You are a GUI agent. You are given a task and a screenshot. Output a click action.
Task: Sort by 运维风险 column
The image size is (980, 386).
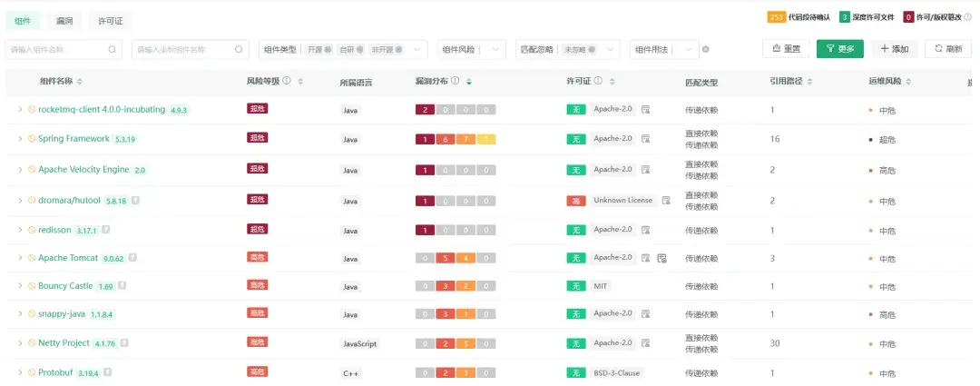pyautogui.click(x=908, y=82)
